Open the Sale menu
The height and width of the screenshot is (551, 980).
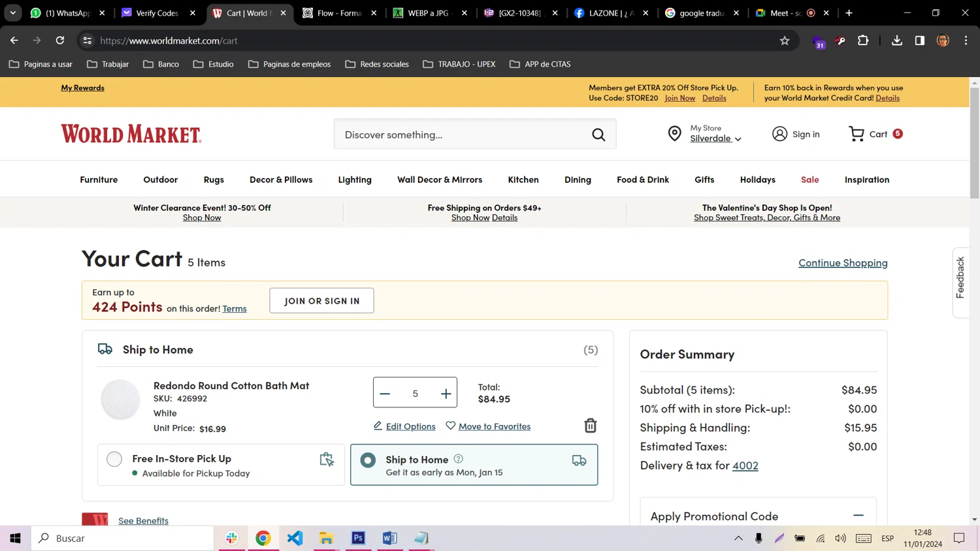point(810,180)
